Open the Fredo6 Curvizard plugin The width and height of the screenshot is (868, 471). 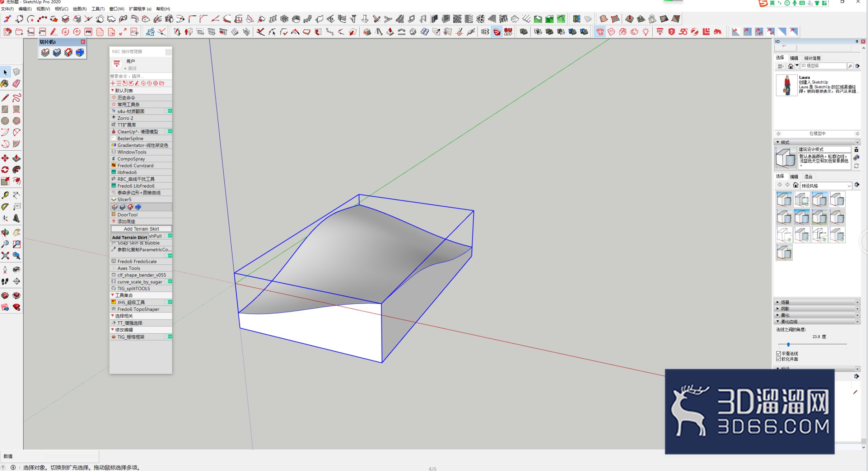point(141,165)
